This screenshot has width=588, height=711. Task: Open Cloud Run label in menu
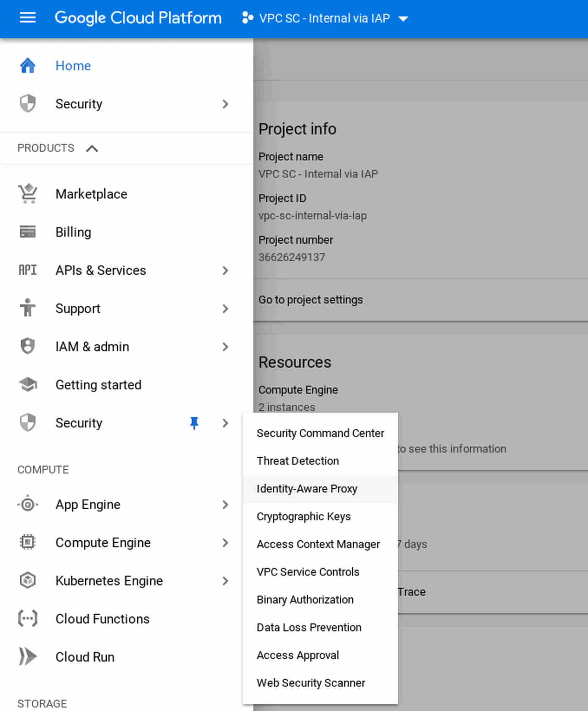pos(85,657)
